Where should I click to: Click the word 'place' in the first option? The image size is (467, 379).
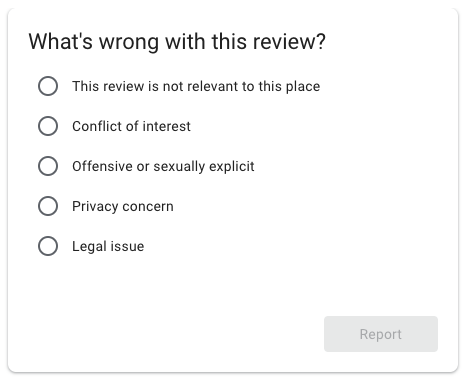303,87
